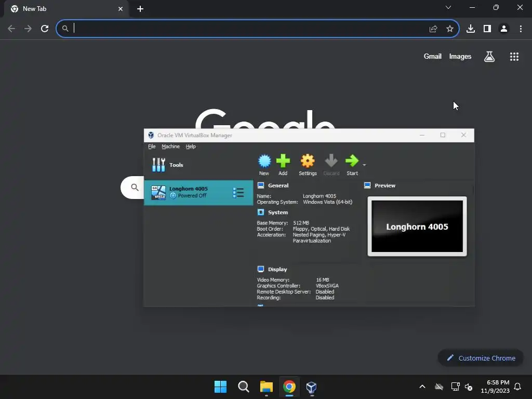This screenshot has height=399, width=532.
Task: Click the Google search box magnifier
Action: click(135, 187)
